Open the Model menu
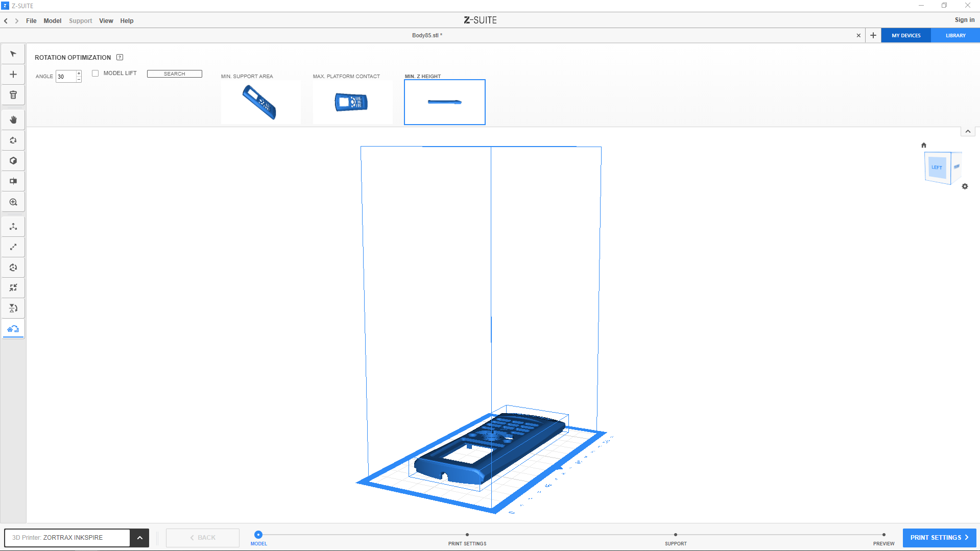 click(x=52, y=21)
